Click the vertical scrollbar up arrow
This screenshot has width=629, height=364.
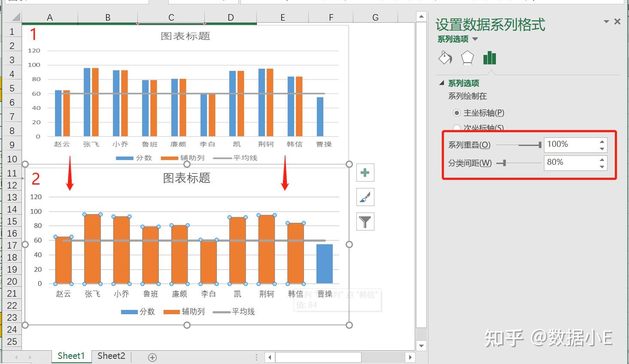pyautogui.click(x=421, y=17)
